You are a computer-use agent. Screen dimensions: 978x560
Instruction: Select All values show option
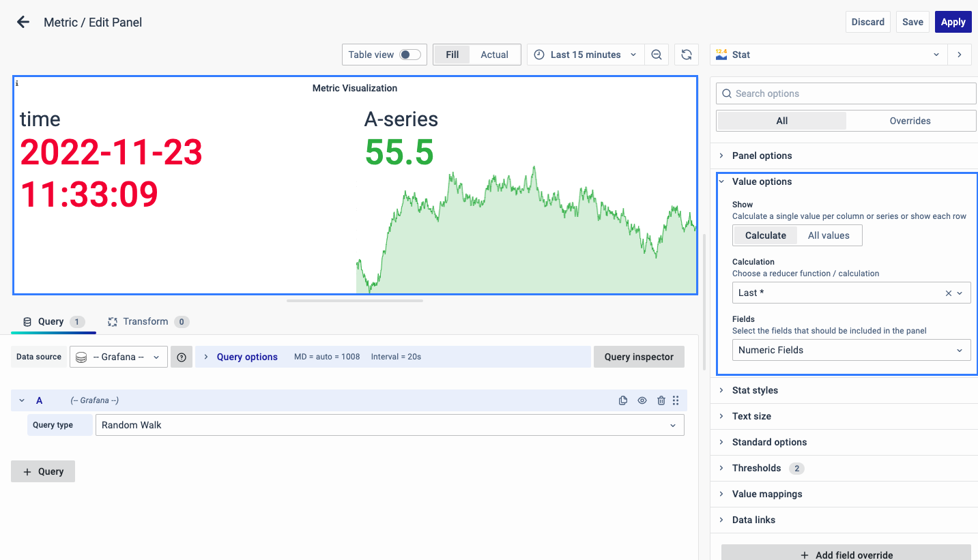pos(829,235)
